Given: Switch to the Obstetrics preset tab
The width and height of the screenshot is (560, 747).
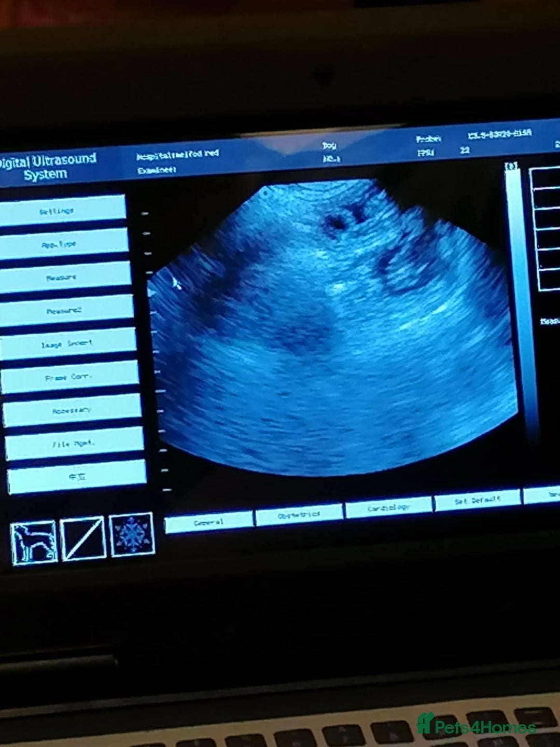Looking at the screenshot, I should 299,515.
